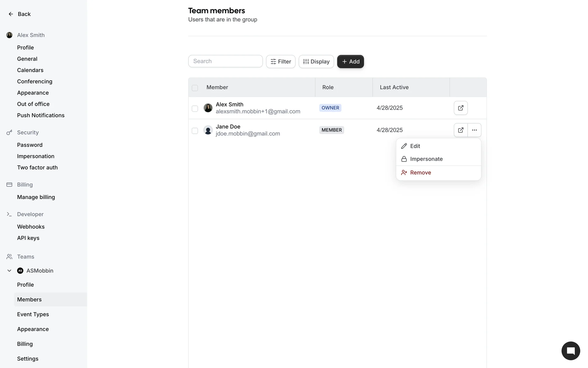Open Alex Smith's external link icon
Screen dimensions: 588x368
pos(460,108)
